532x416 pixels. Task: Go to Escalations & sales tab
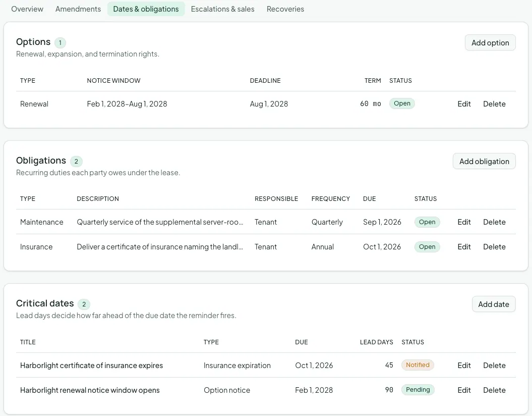222,9
